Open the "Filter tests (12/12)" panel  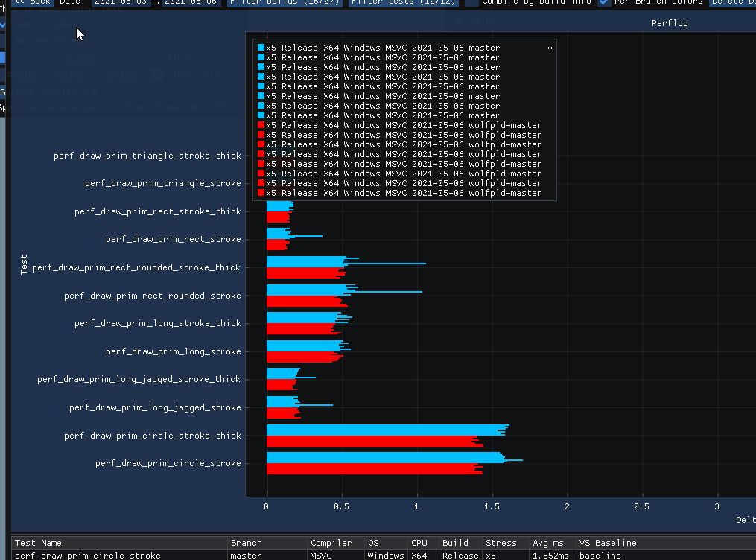point(402,3)
